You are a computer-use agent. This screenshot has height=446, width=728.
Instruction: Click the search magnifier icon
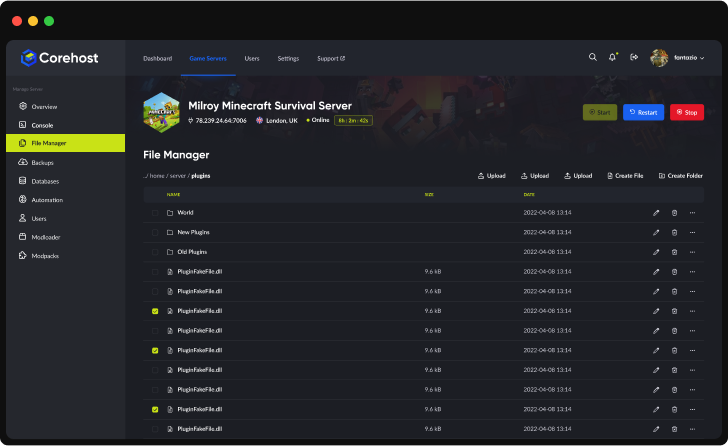592,57
